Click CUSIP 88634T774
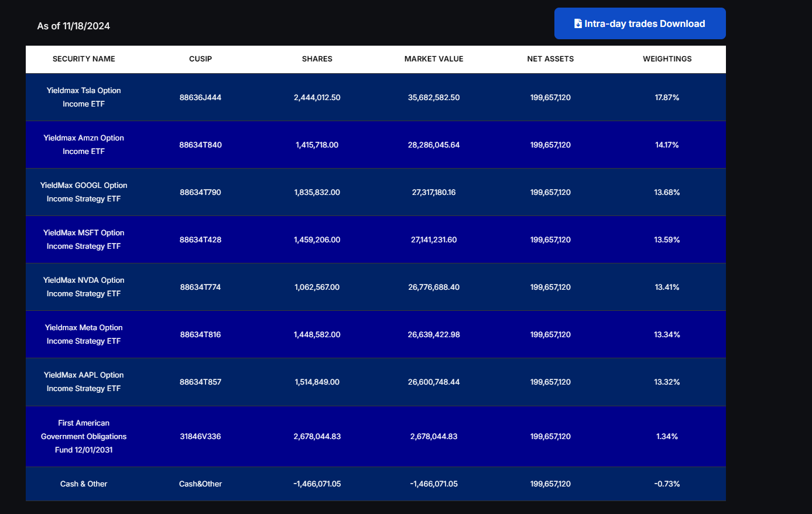This screenshot has width=812, height=514. pos(200,287)
